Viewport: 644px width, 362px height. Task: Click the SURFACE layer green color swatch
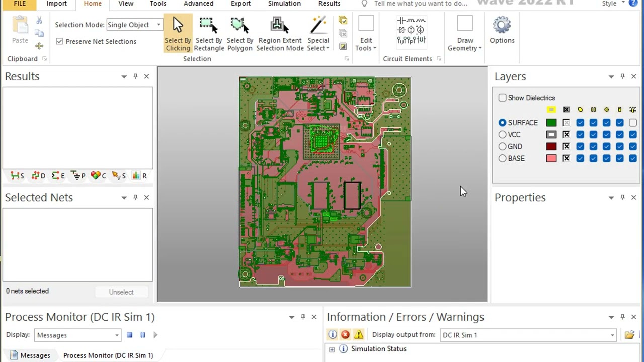tap(551, 123)
